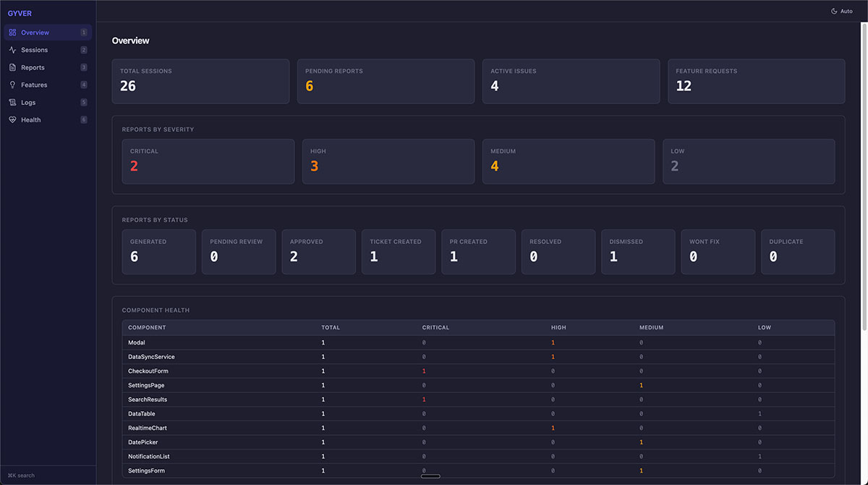The image size is (868, 485).
Task: Click the Pending Reports card
Action: point(386,81)
